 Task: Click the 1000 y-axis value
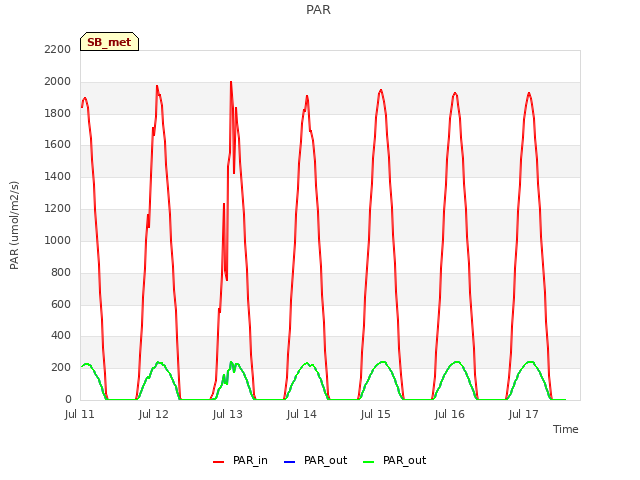point(58,240)
